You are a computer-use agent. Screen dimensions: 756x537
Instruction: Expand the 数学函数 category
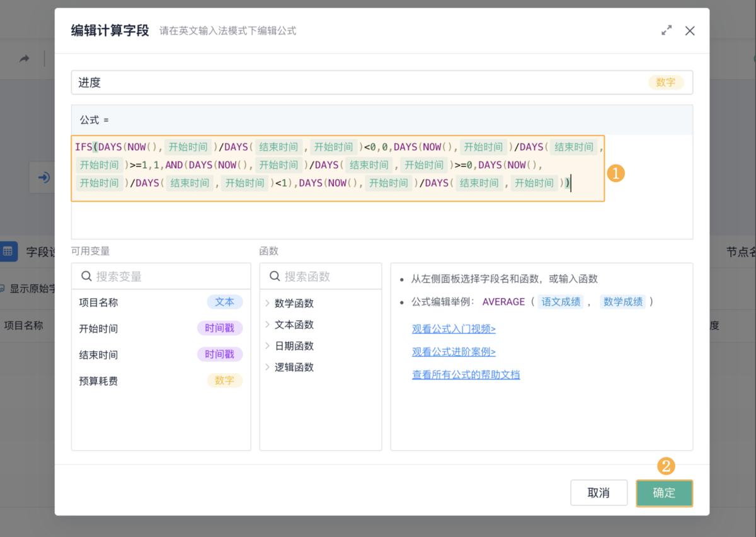[x=294, y=303]
